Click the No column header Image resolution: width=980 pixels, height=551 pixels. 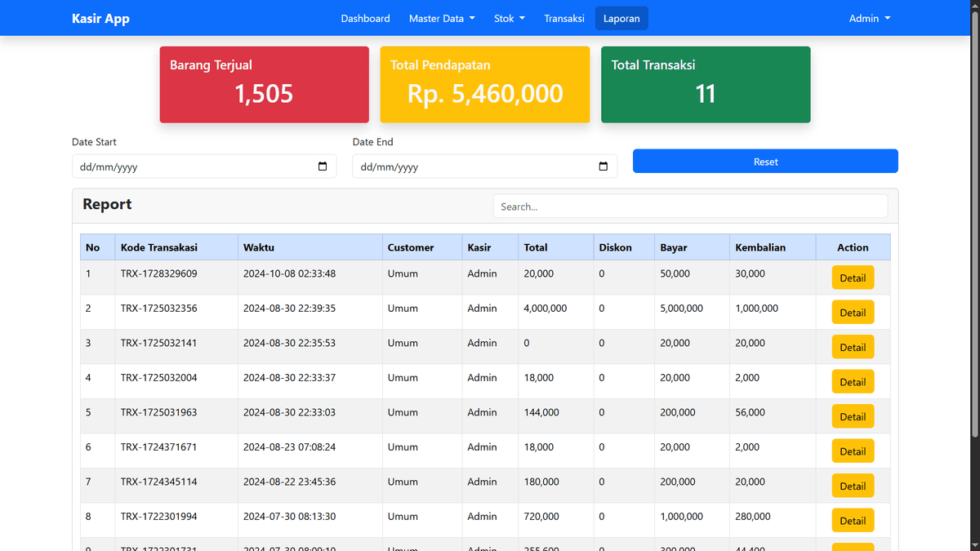98,247
